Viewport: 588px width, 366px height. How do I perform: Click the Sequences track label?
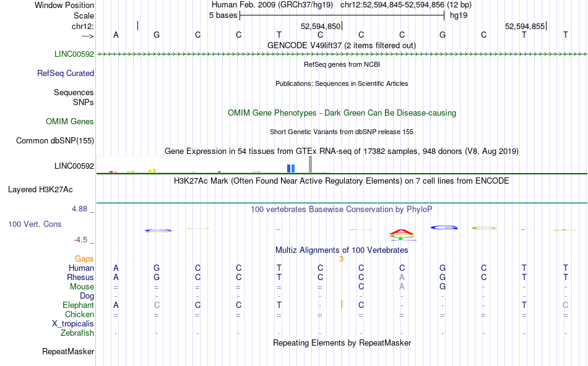pos(74,92)
